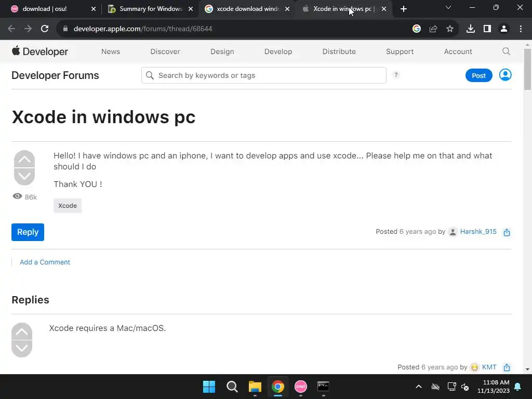Open the forum user profile icon
This screenshot has width=532, height=399.
(x=505, y=75)
